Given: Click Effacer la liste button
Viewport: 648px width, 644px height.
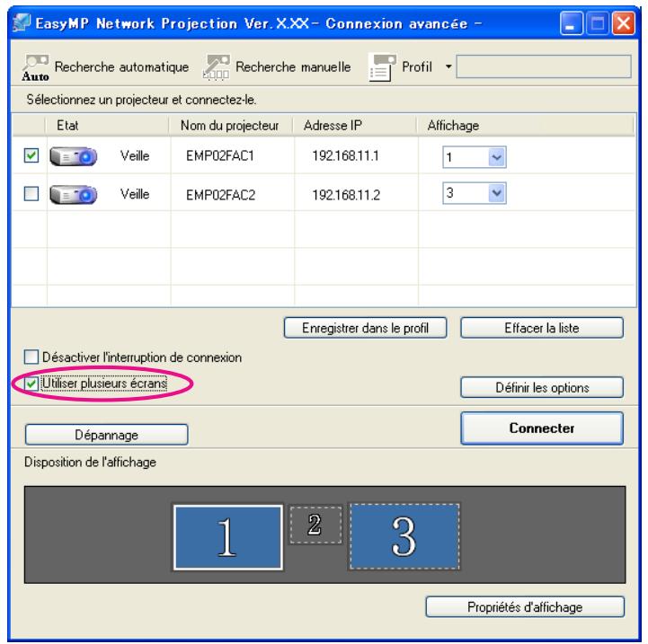Looking at the screenshot, I should 542,328.
